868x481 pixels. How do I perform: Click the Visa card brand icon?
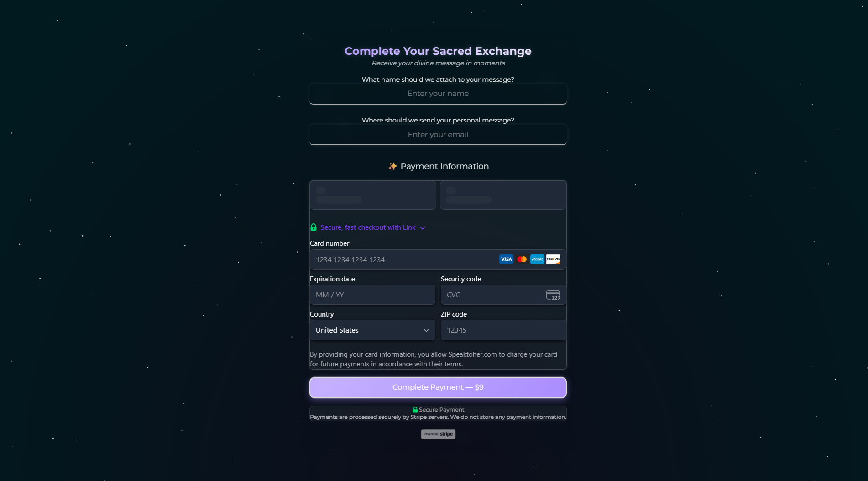[x=506, y=259]
